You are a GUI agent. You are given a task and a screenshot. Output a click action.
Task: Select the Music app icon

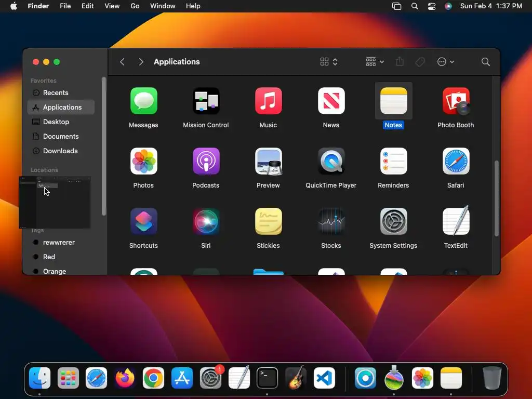click(269, 101)
